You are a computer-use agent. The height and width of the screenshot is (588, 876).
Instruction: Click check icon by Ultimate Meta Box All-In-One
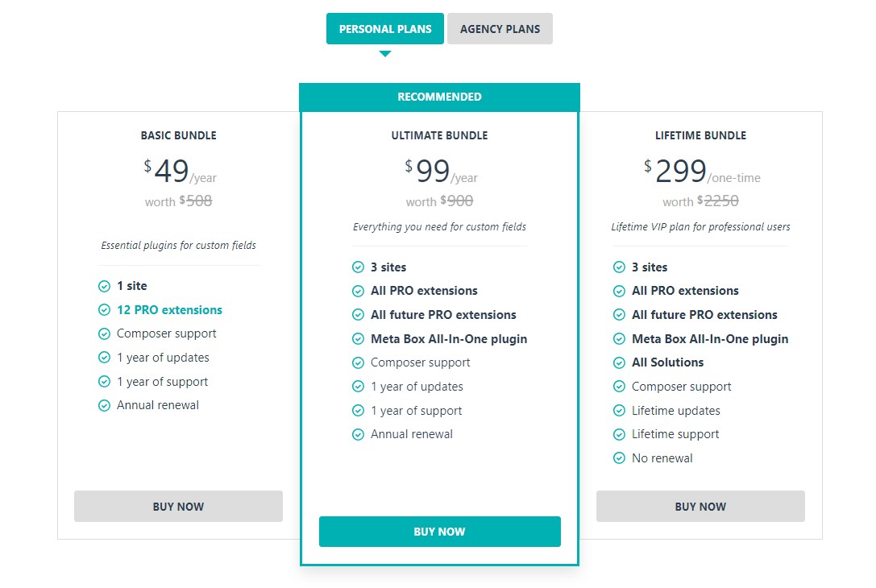(358, 339)
